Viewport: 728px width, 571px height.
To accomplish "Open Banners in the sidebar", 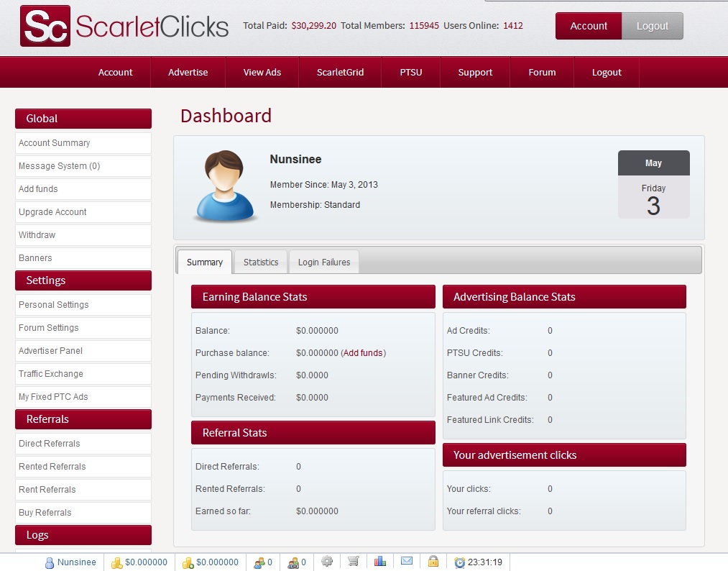I will (x=83, y=258).
